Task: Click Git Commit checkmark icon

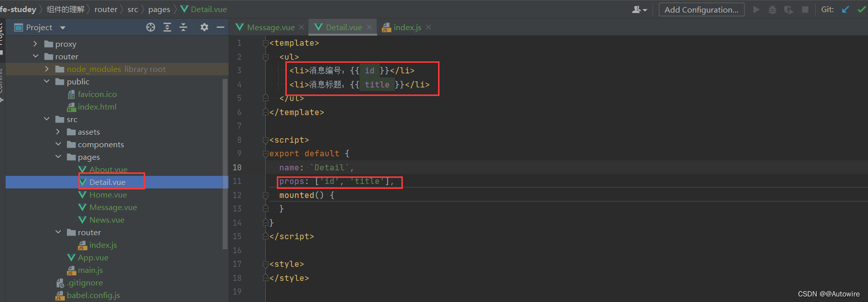Action: [862, 10]
